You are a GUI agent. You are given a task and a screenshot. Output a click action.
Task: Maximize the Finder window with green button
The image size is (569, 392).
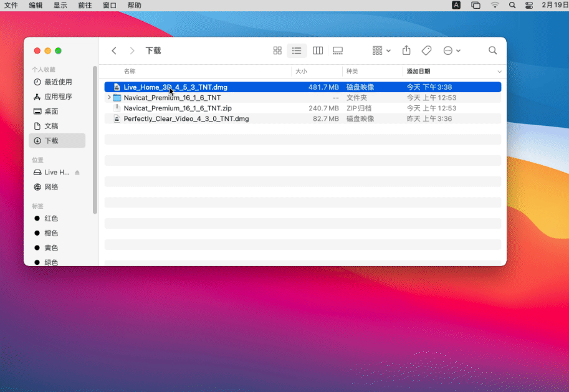click(58, 51)
